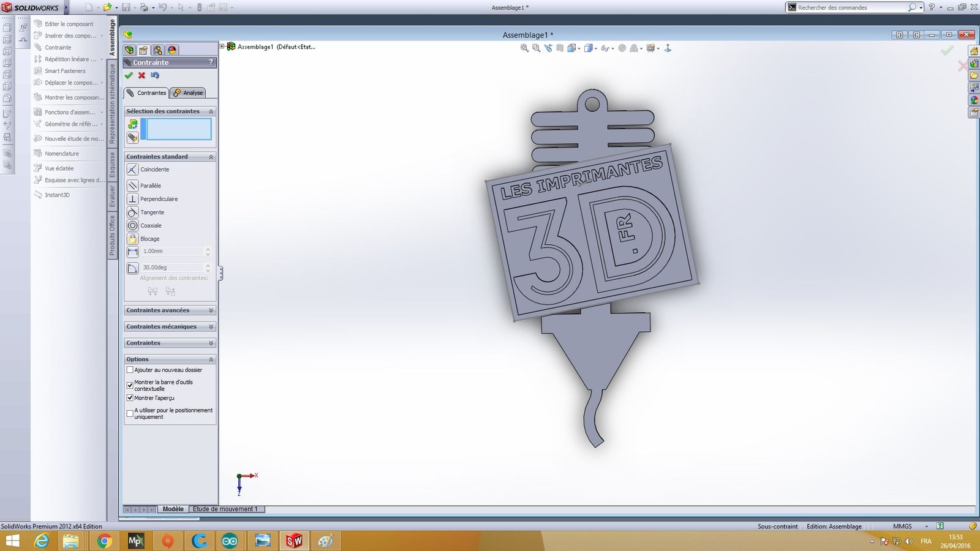Accept the mate with the green checkmark in the Contrainte panel
This screenshot has height=551, width=980.
(129, 75)
